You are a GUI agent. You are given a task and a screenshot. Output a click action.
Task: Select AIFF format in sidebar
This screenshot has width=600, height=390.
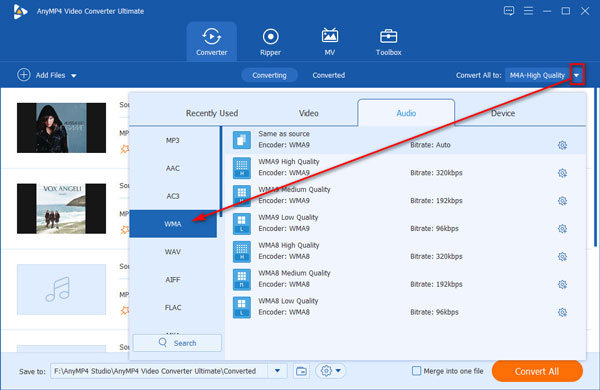[173, 280]
